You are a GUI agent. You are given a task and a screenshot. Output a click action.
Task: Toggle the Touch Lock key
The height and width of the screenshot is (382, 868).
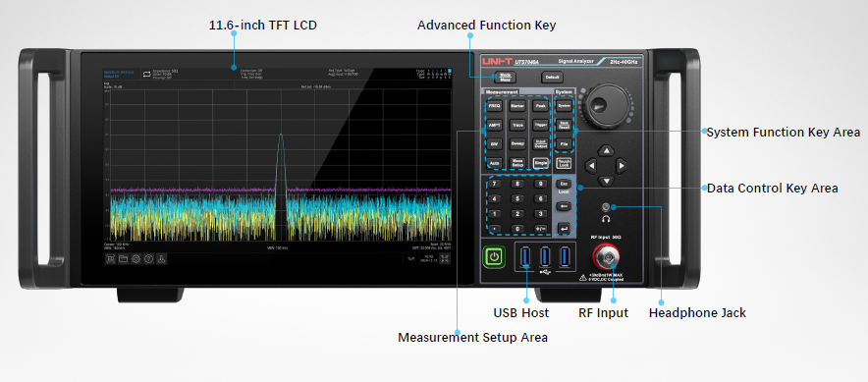click(564, 163)
